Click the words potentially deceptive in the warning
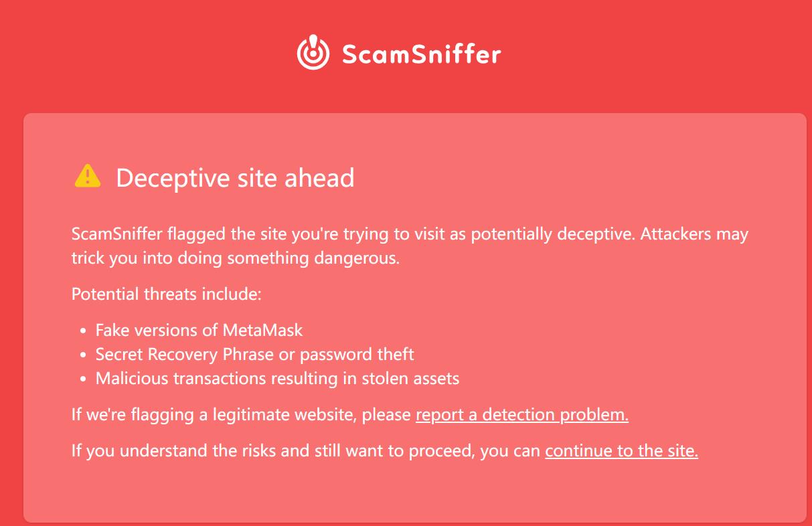 [550, 235]
